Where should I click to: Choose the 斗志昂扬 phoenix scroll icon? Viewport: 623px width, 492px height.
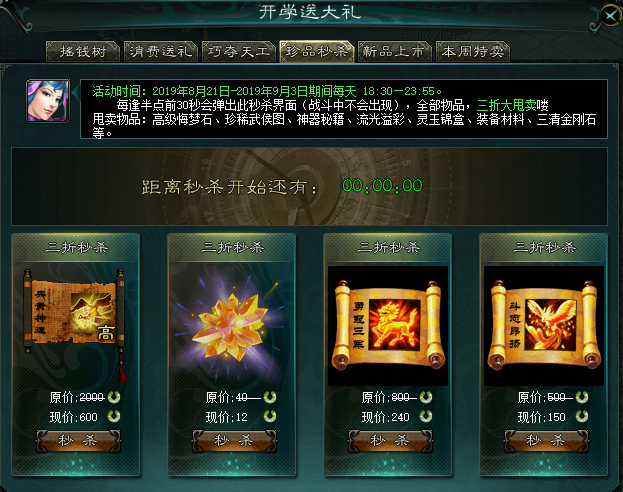point(544,326)
